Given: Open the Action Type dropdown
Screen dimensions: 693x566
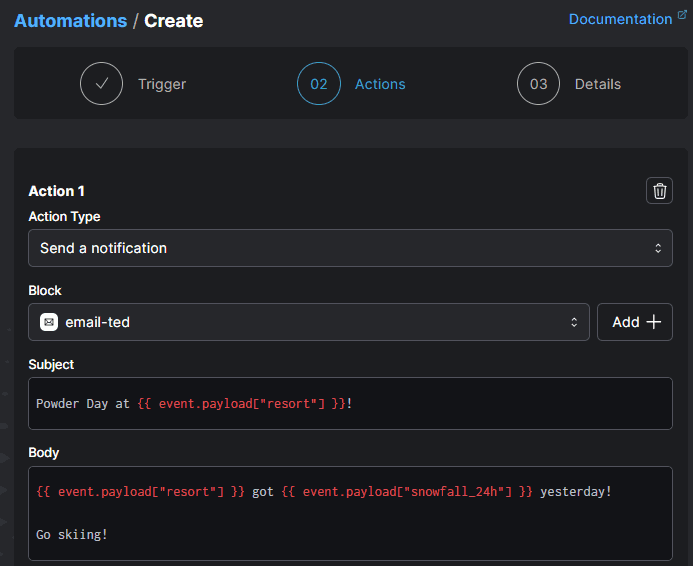Looking at the screenshot, I should (x=350, y=248).
